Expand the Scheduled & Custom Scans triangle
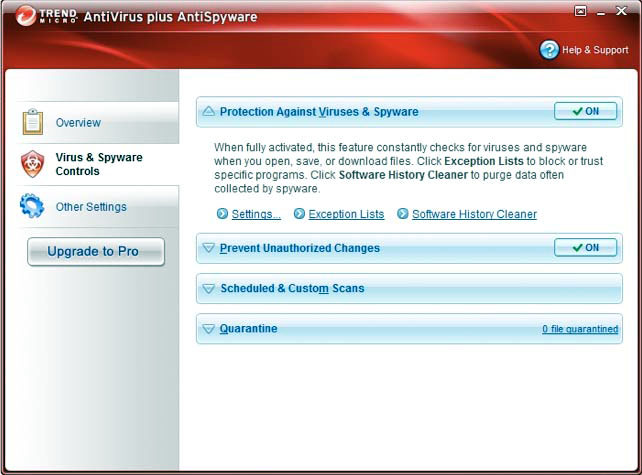Viewport: 642px width, 475px height. (208, 288)
